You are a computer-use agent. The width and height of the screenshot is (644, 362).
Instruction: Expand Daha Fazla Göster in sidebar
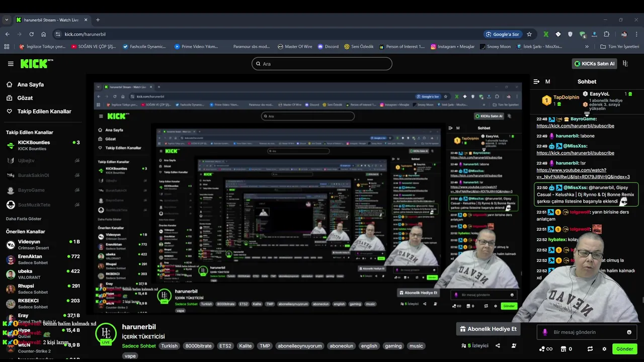pos(24,219)
